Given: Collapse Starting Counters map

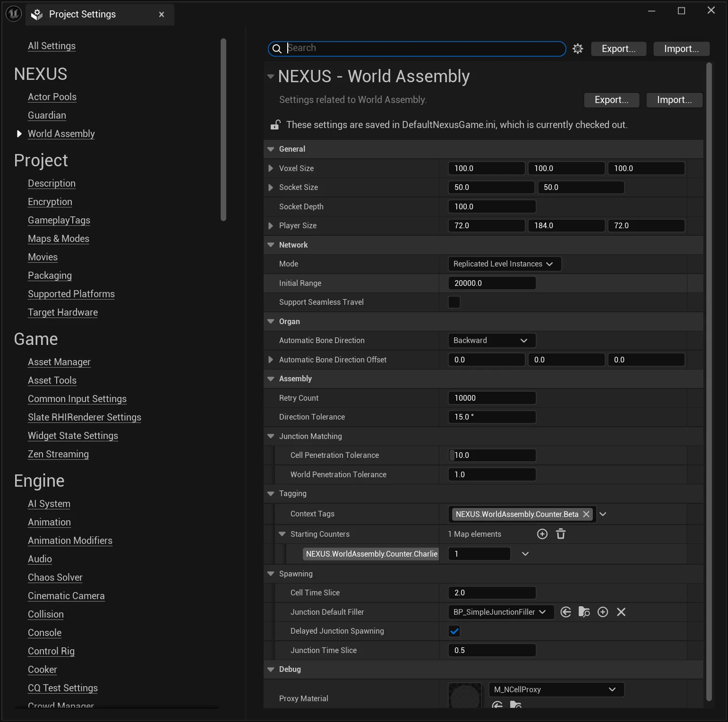Looking at the screenshot, I should 282,534.
